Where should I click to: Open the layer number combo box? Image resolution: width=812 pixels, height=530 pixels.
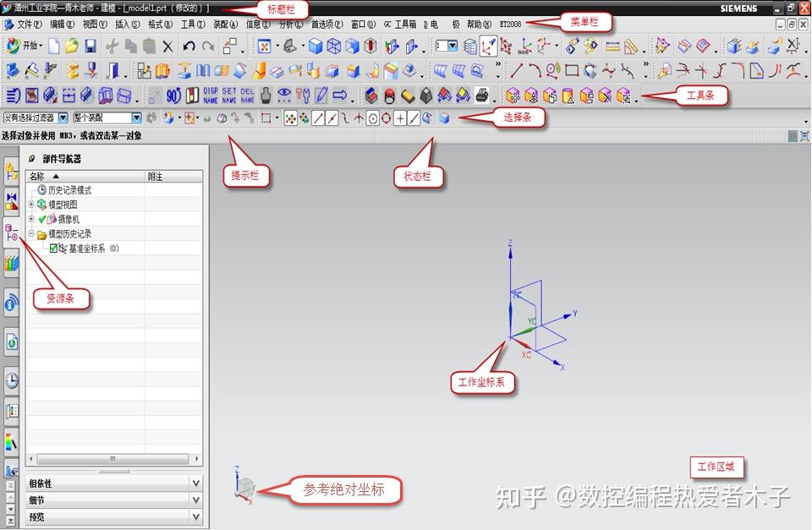click(447, 46)
